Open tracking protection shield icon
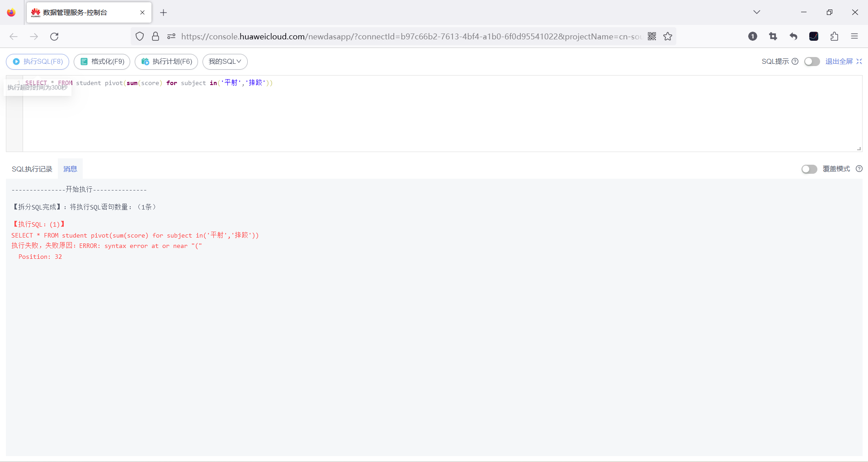 pos(140,37)
